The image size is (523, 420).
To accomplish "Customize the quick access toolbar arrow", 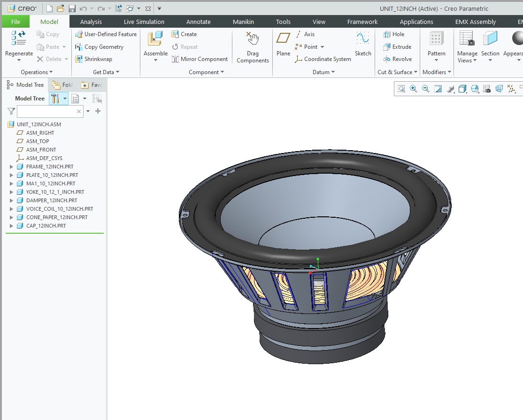I will tap(160, 8).
